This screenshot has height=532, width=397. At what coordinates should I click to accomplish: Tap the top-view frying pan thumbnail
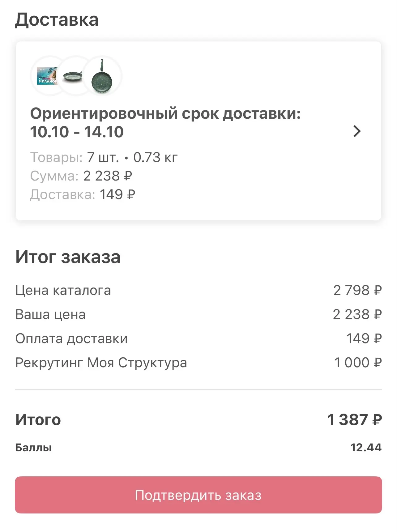102,76
